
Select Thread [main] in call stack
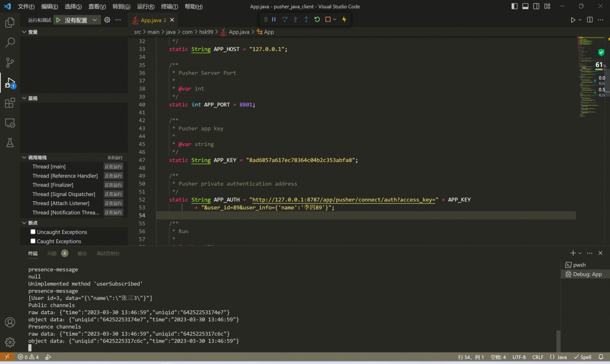tap(74, 167)
